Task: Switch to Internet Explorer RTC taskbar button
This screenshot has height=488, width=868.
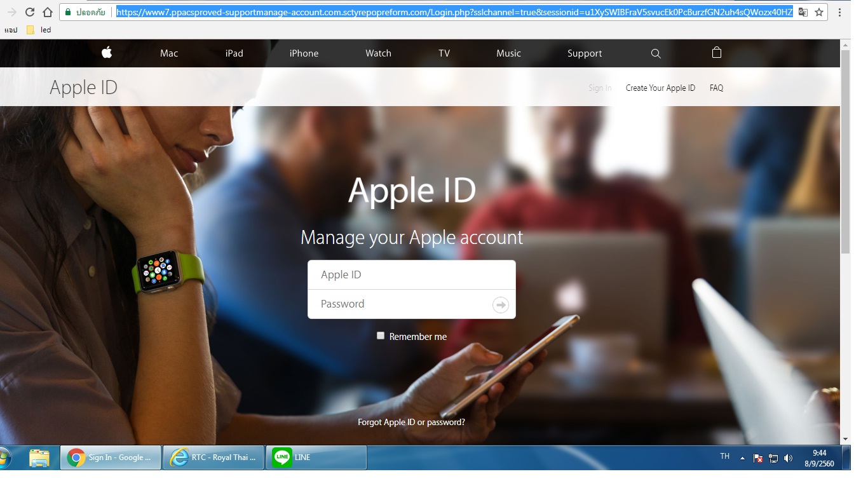Action: 214,457
